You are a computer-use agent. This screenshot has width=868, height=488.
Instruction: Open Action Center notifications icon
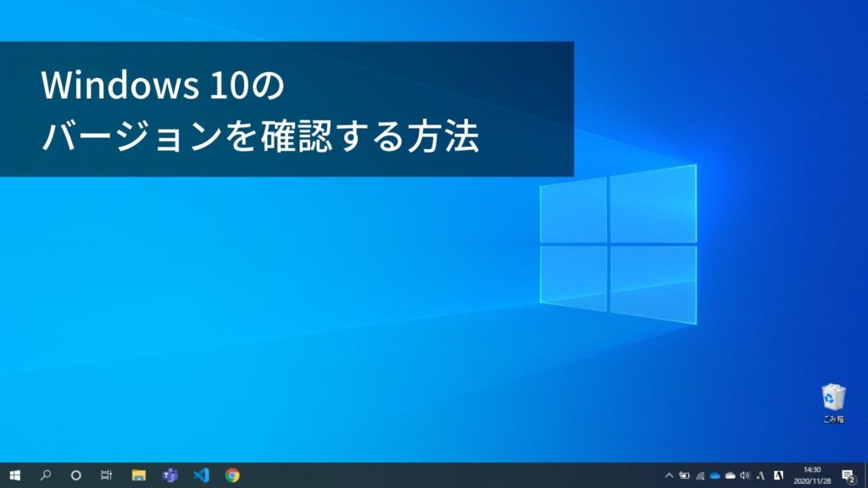point(849,475)
